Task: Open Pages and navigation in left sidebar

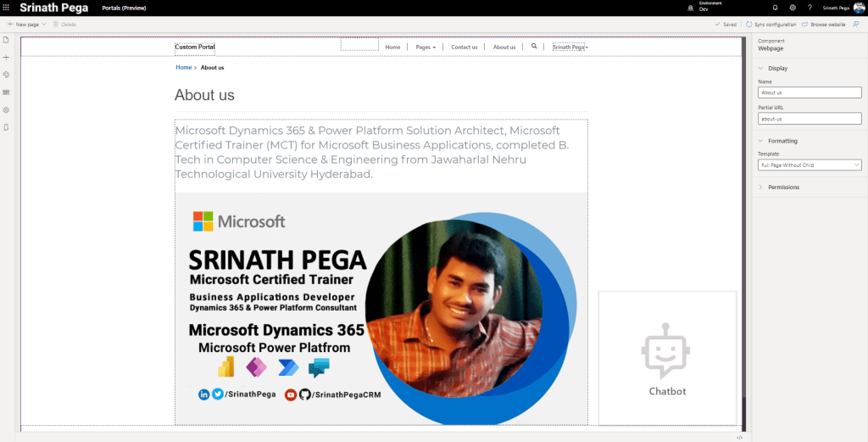Action: pyautogui.click(x=7, y=40)
